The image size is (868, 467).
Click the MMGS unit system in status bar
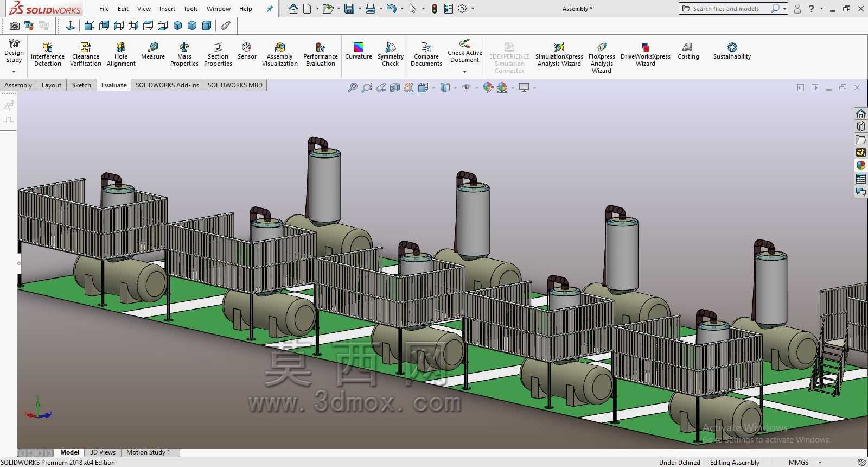(x=799, y=463)
